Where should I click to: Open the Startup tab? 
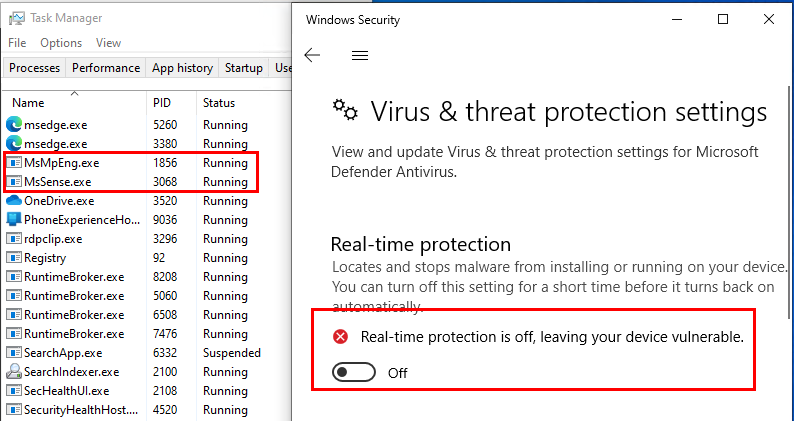tap(244, 68)
